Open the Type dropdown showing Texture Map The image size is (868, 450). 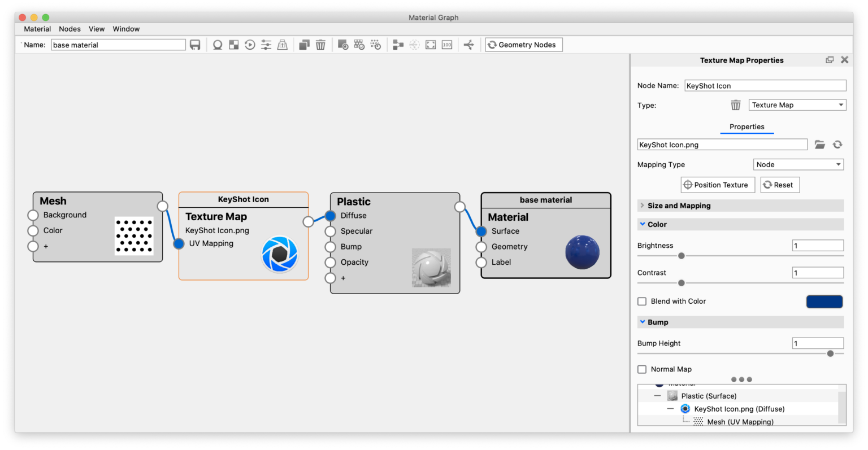(x=797, y=105)
